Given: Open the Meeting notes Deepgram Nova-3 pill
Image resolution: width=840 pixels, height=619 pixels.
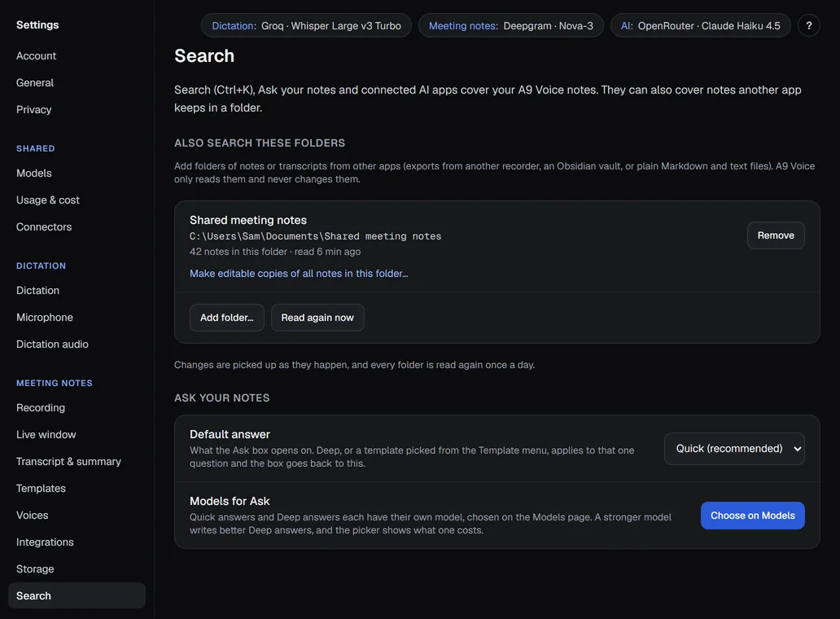Looking at the screenshot, I should click(x=510, y=25).
